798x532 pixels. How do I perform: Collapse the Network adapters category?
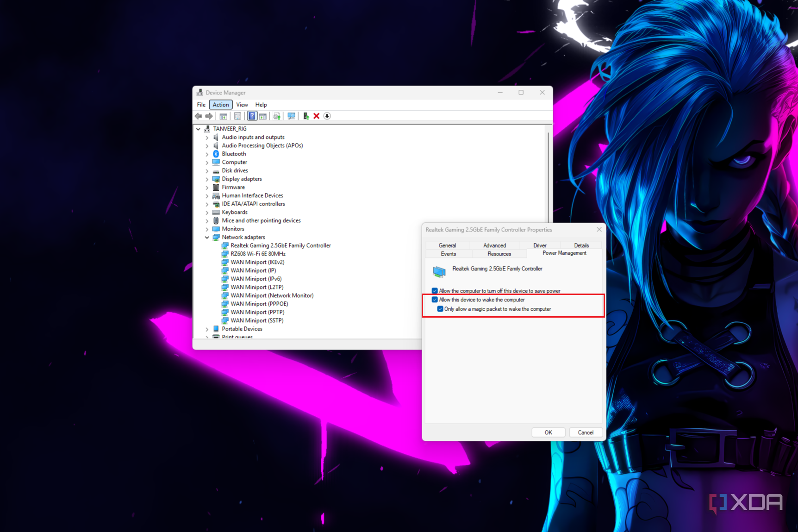tap(207, 237)
